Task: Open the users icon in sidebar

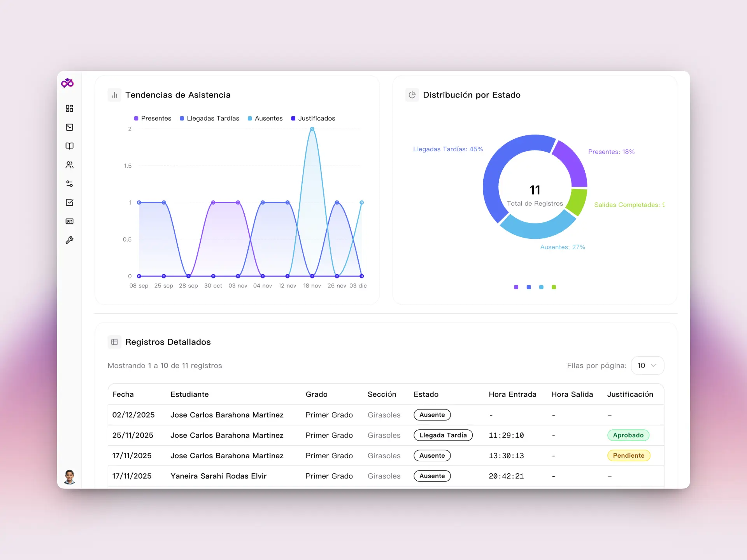Action: (70, 165)
